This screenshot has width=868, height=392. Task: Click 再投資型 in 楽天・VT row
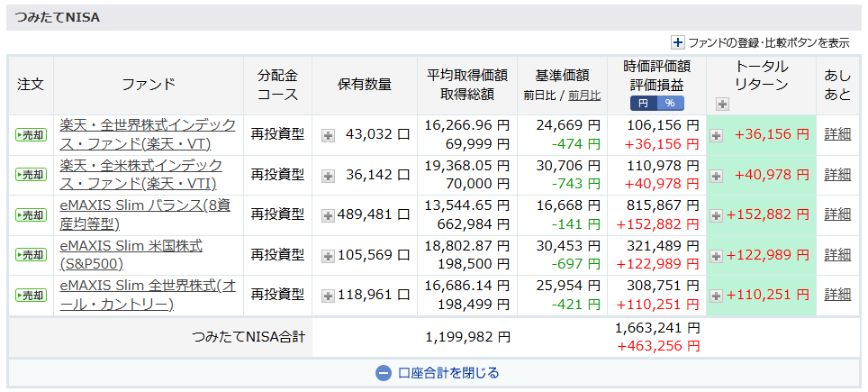277,134
